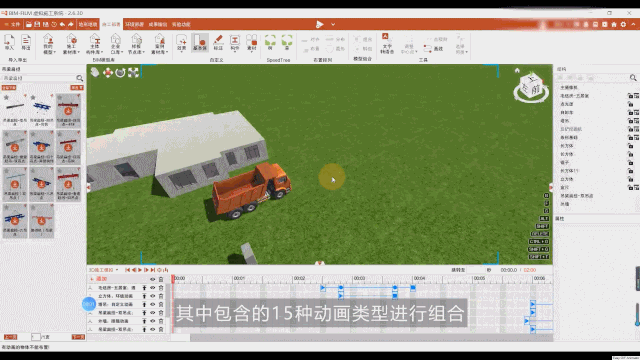Click the undo arrow icon

(x=62, y=24)
